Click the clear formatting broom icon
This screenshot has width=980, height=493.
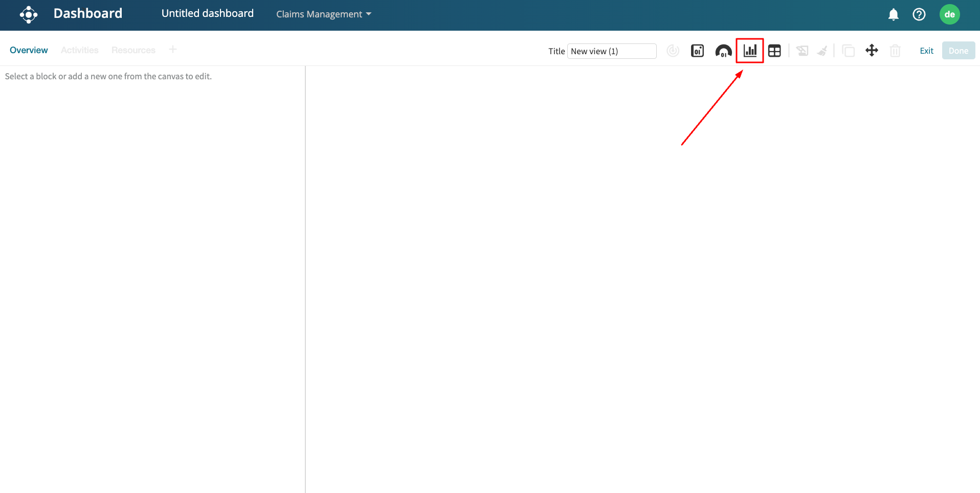pyautogui.click(x=822, y=51)
